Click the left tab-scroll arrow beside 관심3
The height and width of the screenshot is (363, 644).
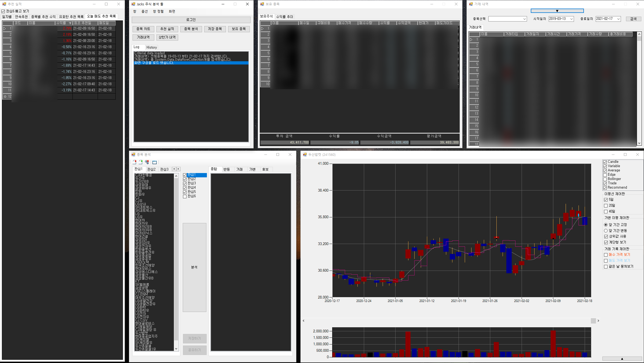point(174,169)
